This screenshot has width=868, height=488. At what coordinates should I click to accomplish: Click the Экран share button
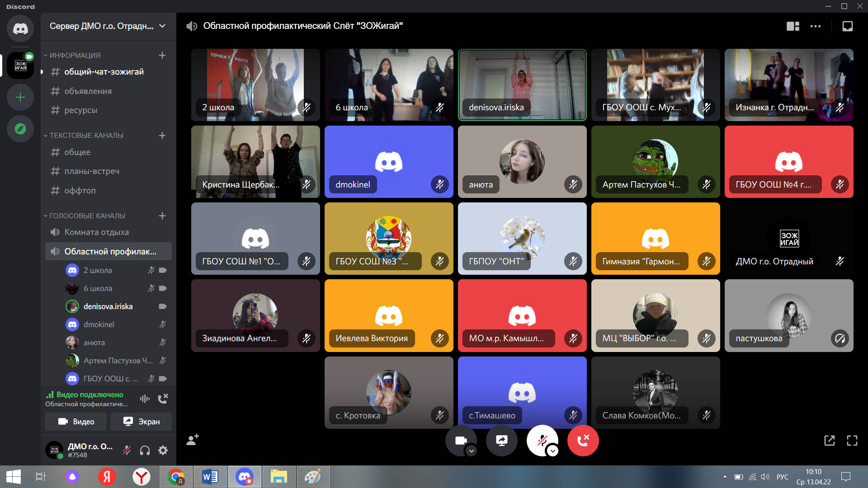[x=142, y=422]
